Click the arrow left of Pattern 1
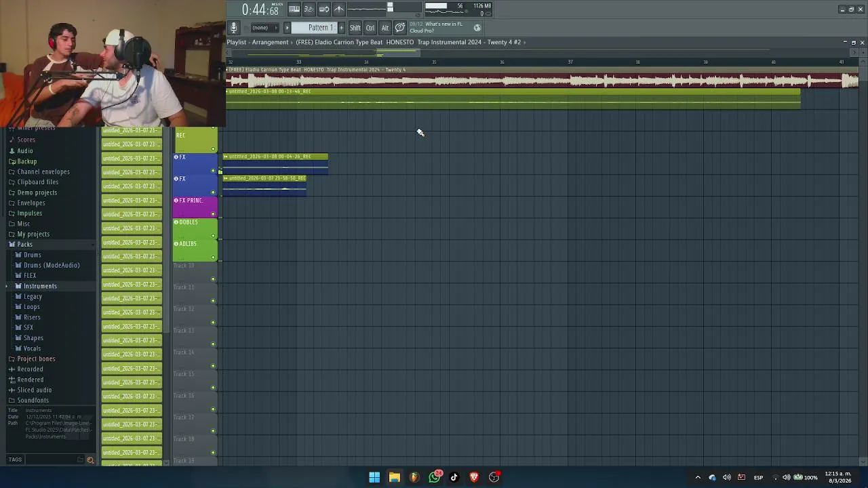This screenshot has height=488, width=868. [287, 28]
